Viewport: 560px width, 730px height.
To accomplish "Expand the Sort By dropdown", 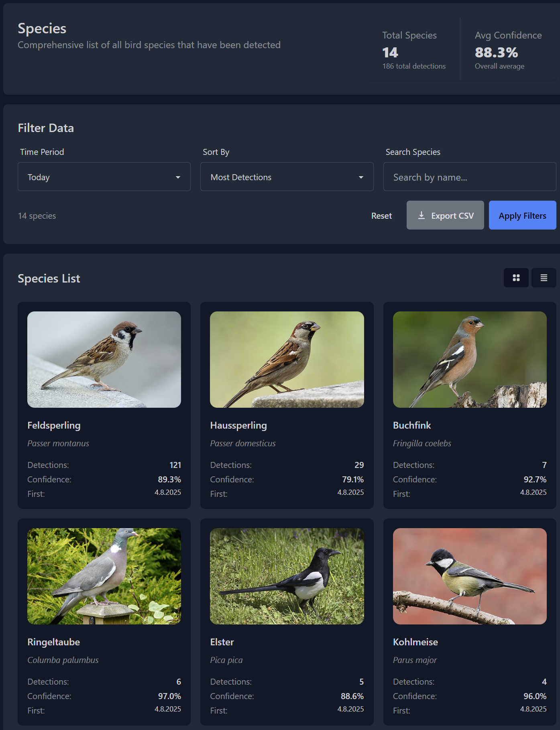I will click(287, 177).
